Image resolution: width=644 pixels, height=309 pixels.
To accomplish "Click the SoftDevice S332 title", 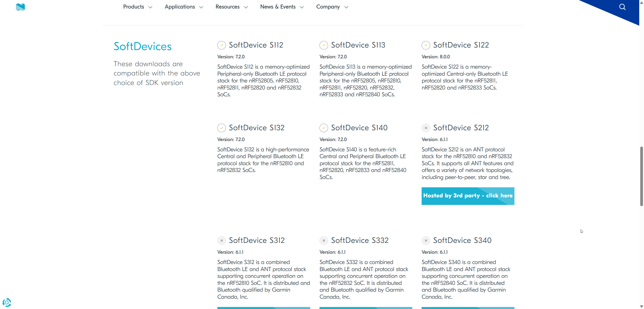I will click(360, 240).
